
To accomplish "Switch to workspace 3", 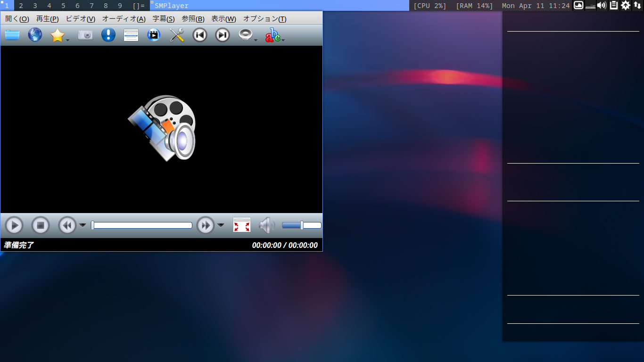I will click(35, 6).
